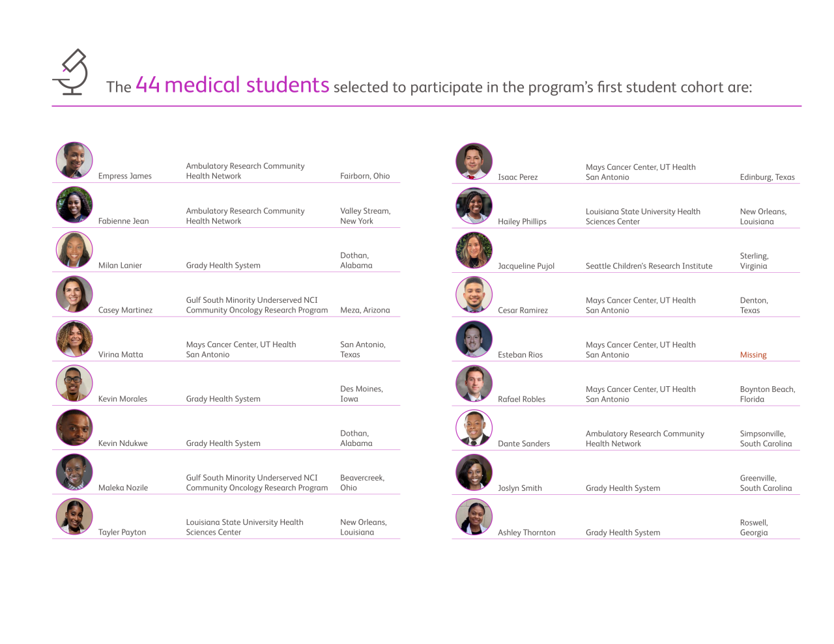Click the red Missing hometown text
The image size is (834, 644).
pos(753,355)
